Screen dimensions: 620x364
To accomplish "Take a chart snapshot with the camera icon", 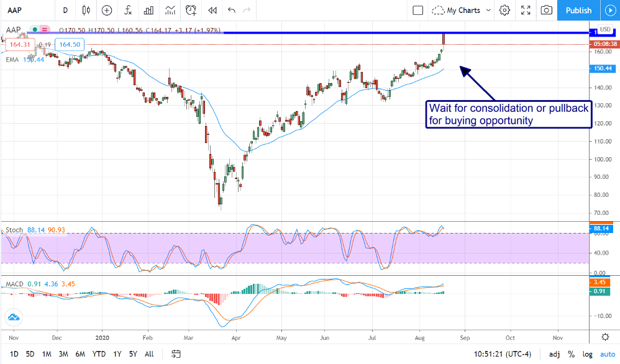I will coord(546,10).
